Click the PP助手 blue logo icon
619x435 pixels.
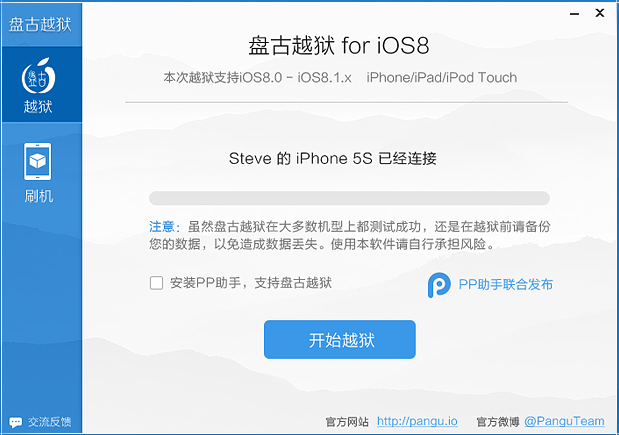pos(439,285)
